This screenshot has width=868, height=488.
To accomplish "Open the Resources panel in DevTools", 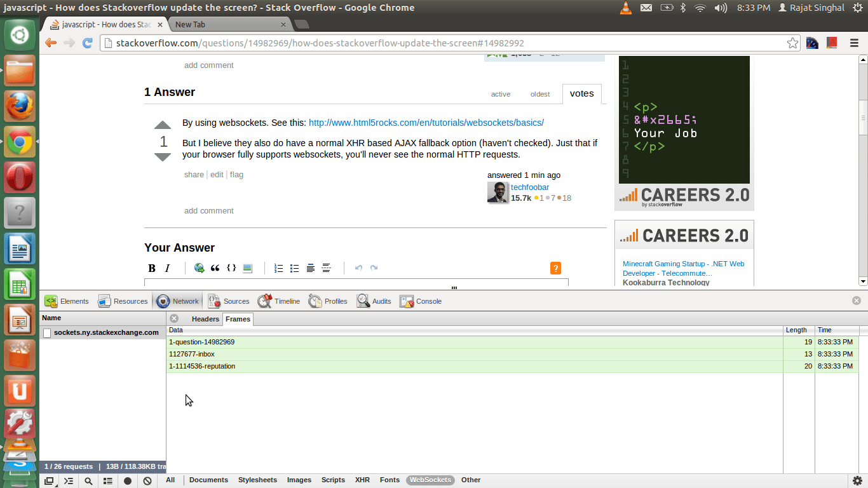I will (x=122, y=301).
